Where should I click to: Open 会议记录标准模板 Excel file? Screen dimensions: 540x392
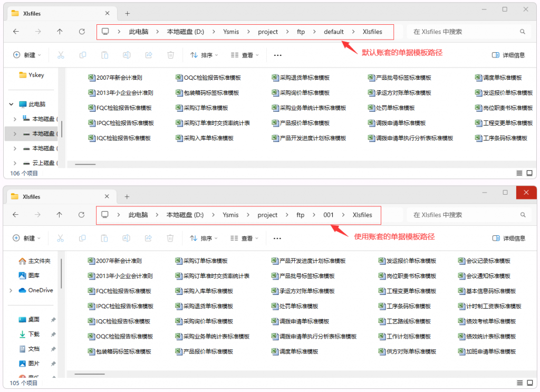pos(488,261)
